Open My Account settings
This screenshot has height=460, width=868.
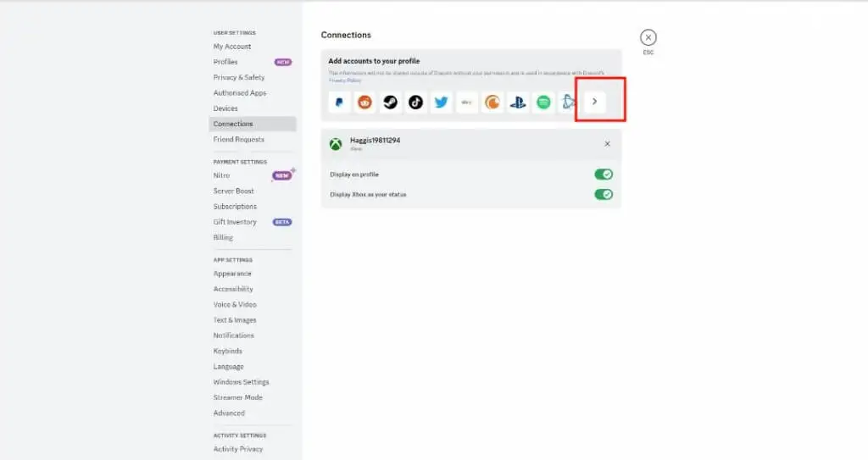232,47
